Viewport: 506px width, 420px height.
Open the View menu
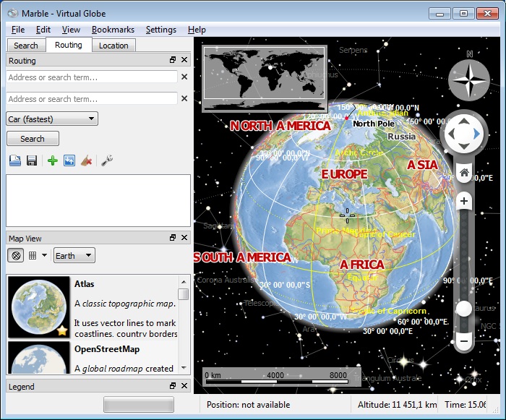[x=71, y=30]
